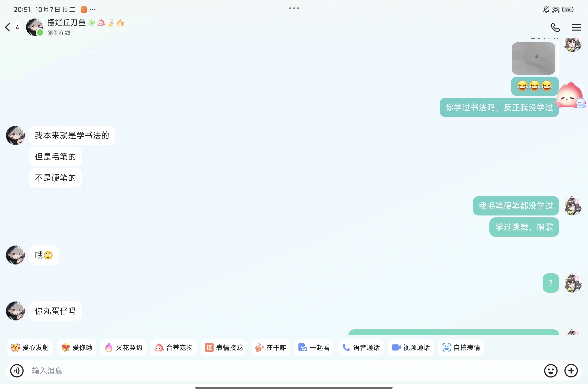Tap the voice input microphone icon
Viewport: 588px width, 392px height.
(x=17, y=371)
